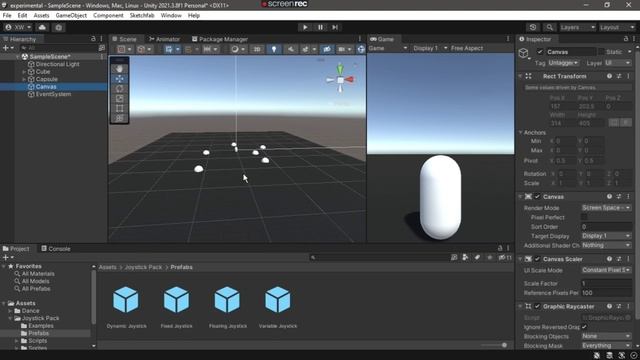Toggle the Graphic Raycaster enabled checkbox
Screen dimensions: 640x360
[x=538, y=307]
